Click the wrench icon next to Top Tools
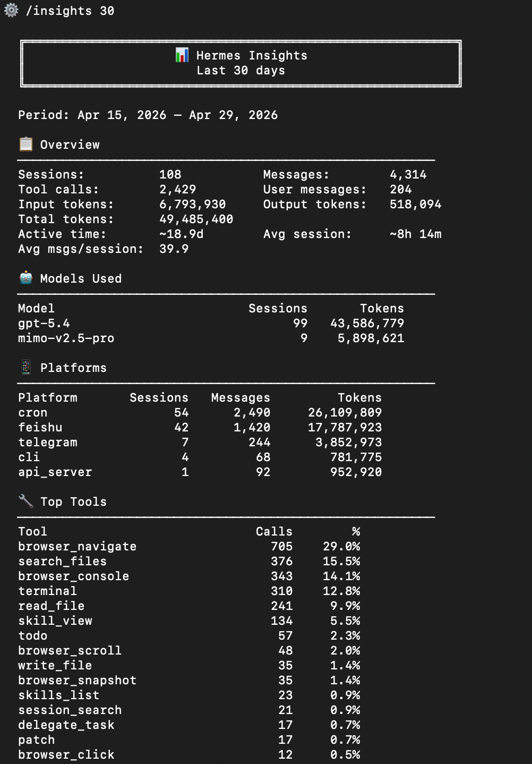The width and height of the screenshot is (532, 764). (25, 501)
